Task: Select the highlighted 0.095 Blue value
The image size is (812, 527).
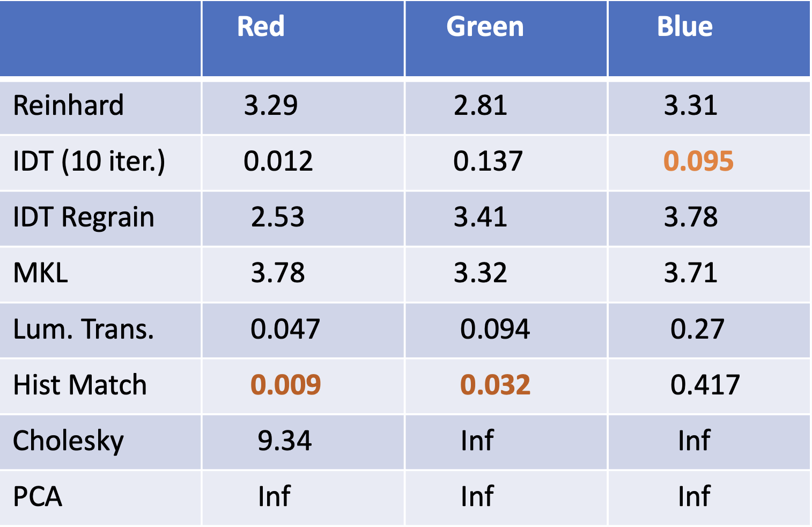Action: (698, 162)
